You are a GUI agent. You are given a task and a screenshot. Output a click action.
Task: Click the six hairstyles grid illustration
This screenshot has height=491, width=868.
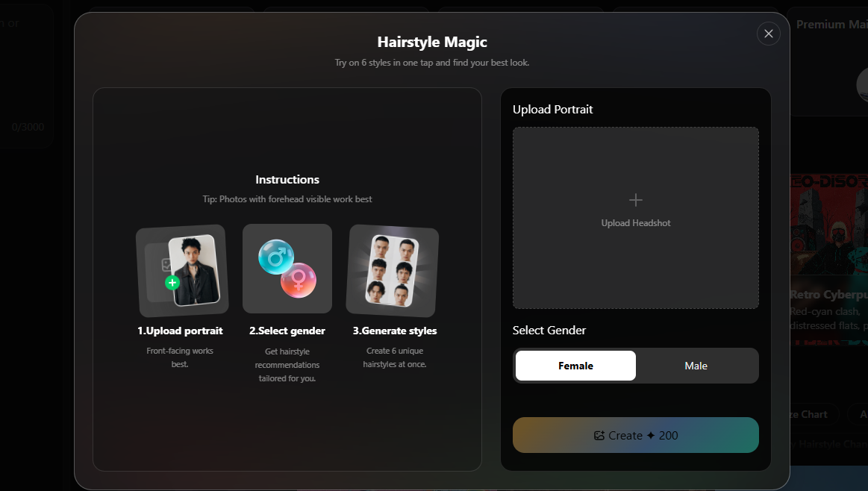[393, 270]
